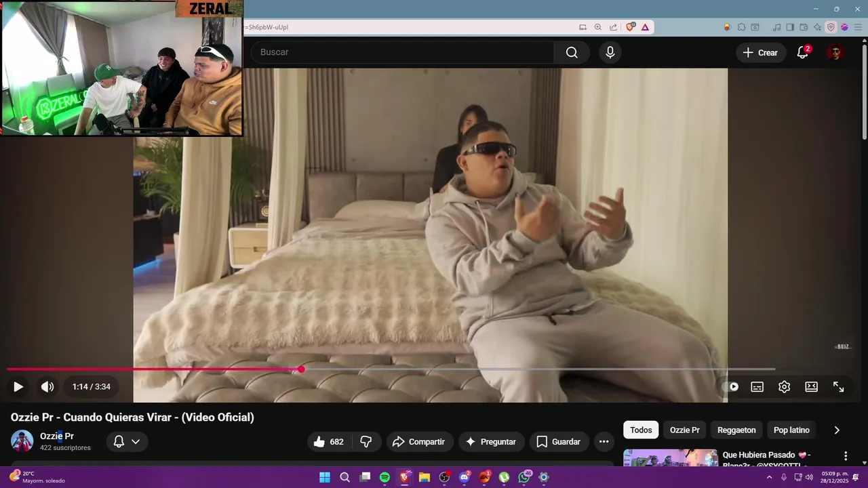Screen dimensions: 868x488
Task: Click the 1:14 / 3:34 time display
Action: [92, 387]
